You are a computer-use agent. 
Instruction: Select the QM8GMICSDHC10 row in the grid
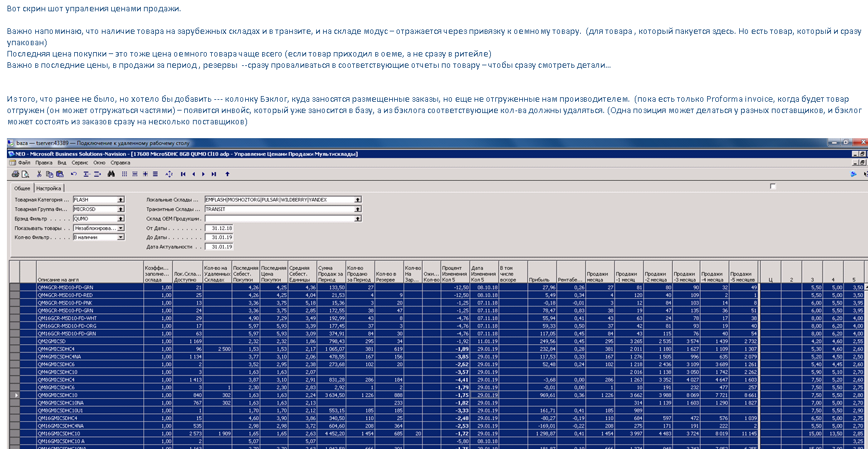point(89,395)
